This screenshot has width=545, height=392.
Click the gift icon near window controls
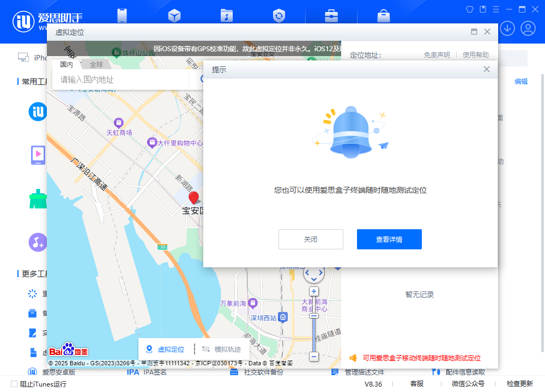click(x=469, y=9)
